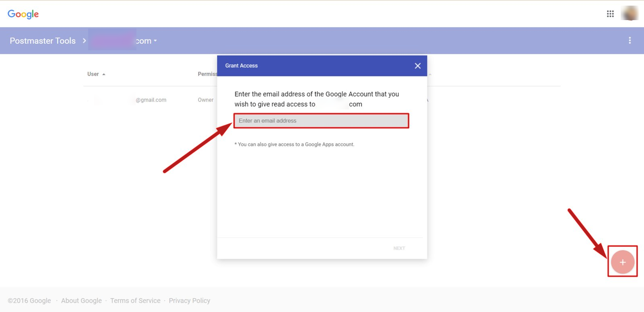Open the Google apps grid
Image resolution: width=644 pixels, height=312 pixels.
tap(610, 14)
